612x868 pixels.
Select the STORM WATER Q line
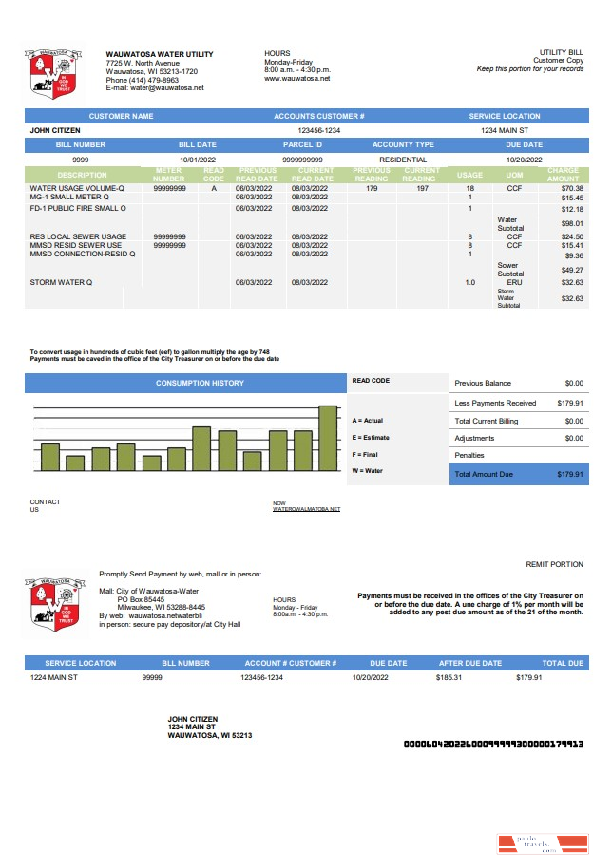(x=61, y=282)
